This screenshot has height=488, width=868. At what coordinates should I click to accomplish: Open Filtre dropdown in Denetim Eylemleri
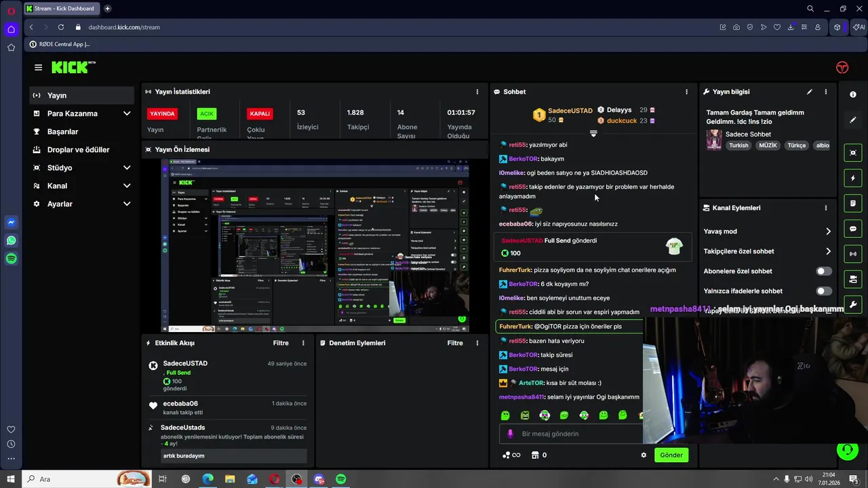(455, 343)
